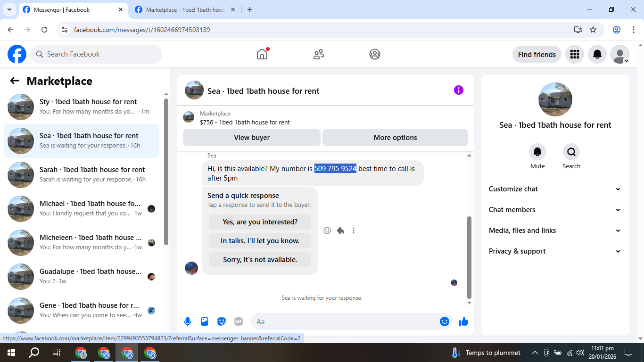Open the Sty conversation
The width and height of the screenshot is (644, 362).
click(x=81, y=107)
